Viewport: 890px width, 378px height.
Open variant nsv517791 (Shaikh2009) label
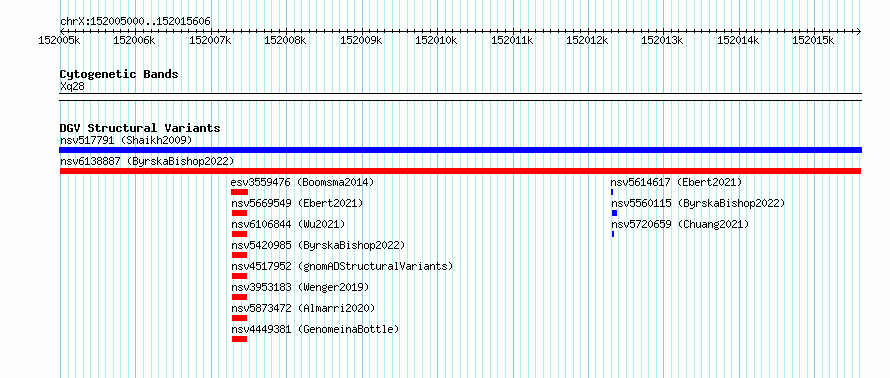(126, 140)
